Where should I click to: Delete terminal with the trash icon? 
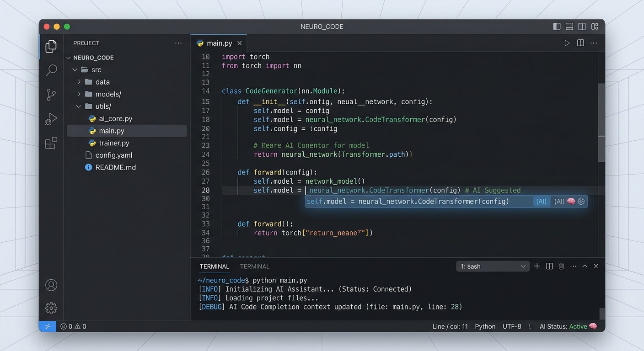(x=561, y=266)
